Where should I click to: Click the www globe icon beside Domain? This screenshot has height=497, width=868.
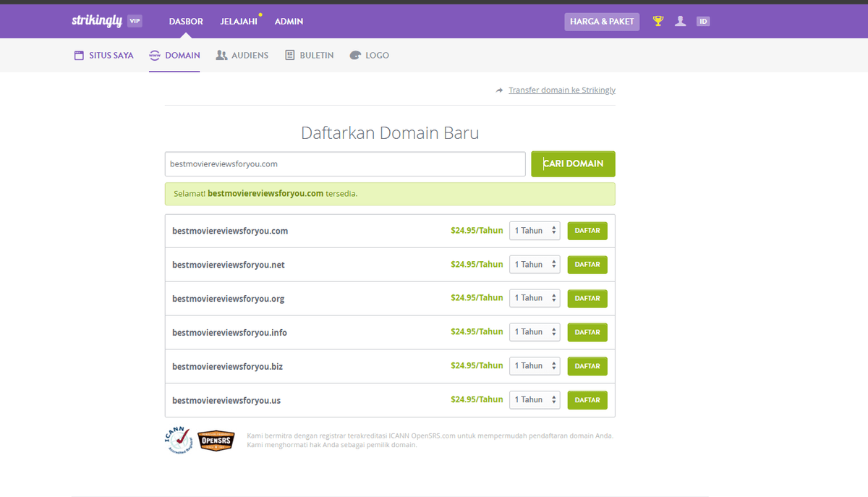153,54
